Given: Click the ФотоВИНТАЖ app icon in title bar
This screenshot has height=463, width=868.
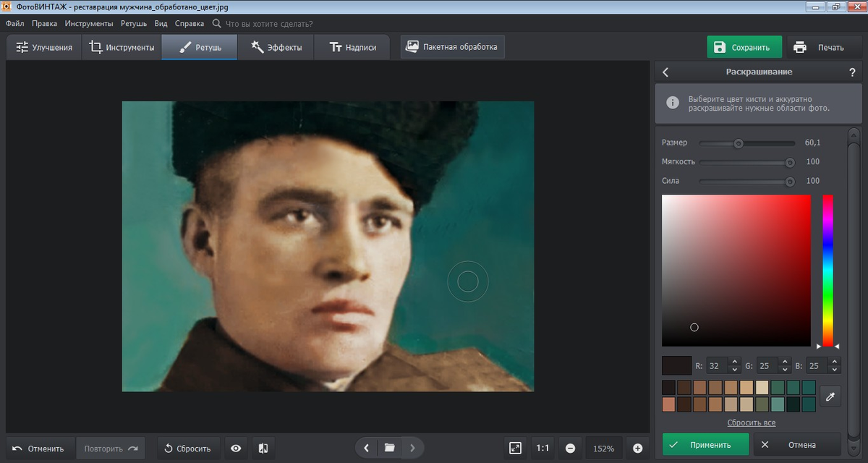Looking at the screenshot, I should (8, 7).
